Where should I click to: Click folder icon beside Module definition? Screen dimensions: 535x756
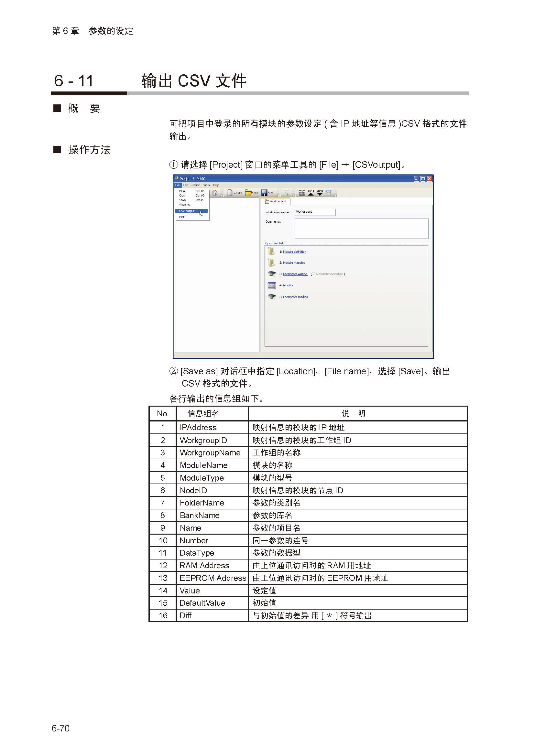pyautogui.click(x=271, y=251)
